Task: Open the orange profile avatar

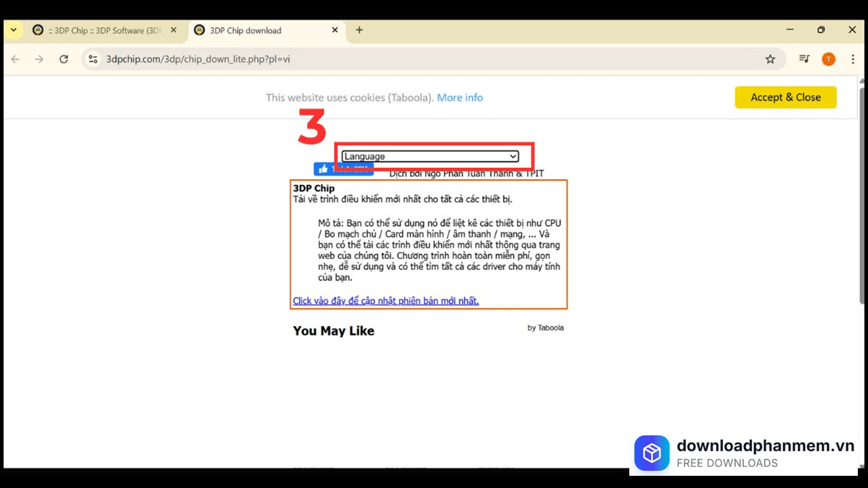Action: (828, 59)
